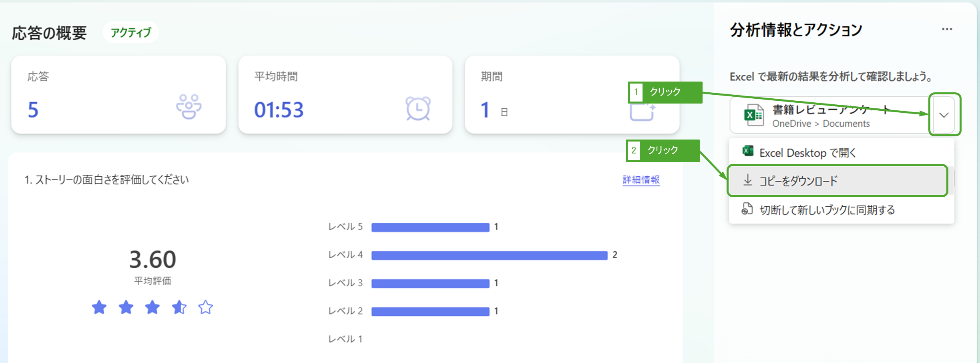The width and height of the screenshot is (980, 363).
Task: Select 'Excel Desktop で開く' menu item
Action: [807, 153]
